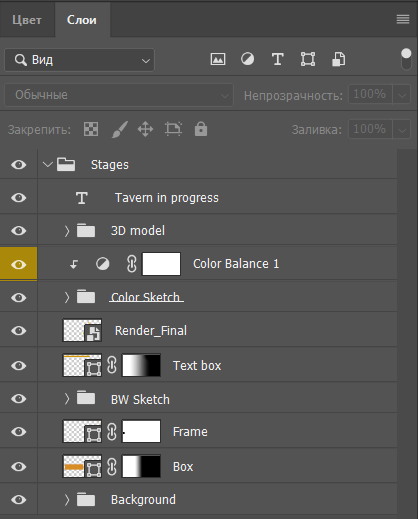Viewport: 418px width, 519px height.
Task: Hide the Render_Final layer
Action: [19, 331]
